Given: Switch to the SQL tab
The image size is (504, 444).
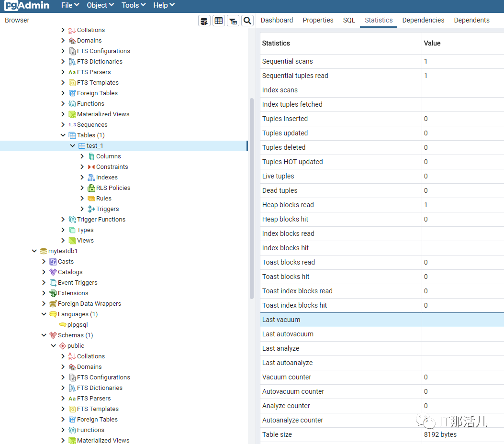Looking at the screenshot, I should (349, 20).
